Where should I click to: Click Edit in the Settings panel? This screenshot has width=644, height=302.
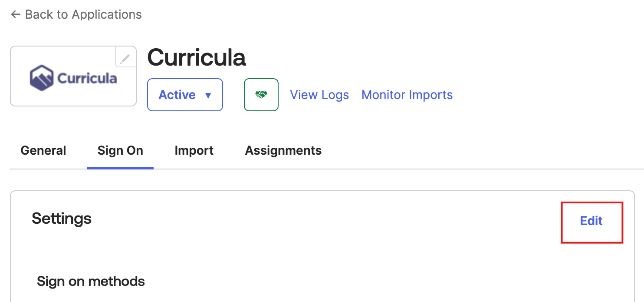click(591, 221)
